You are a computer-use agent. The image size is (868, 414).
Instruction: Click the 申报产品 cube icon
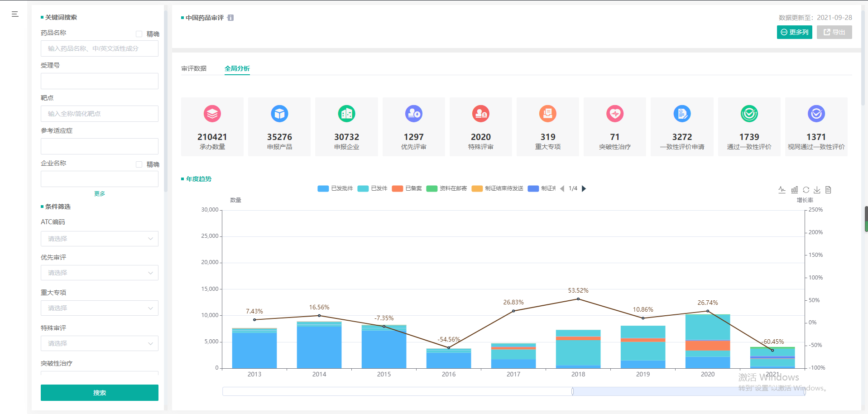click(279, 114)
